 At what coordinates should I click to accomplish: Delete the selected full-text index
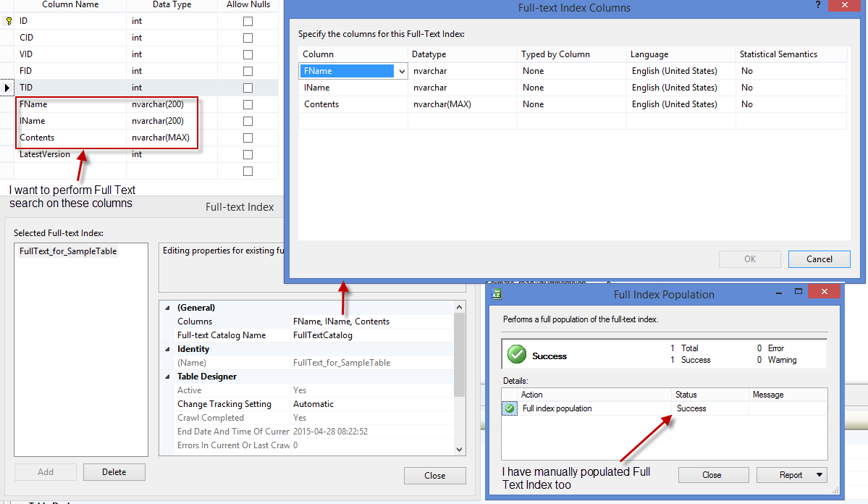point(114,472)
